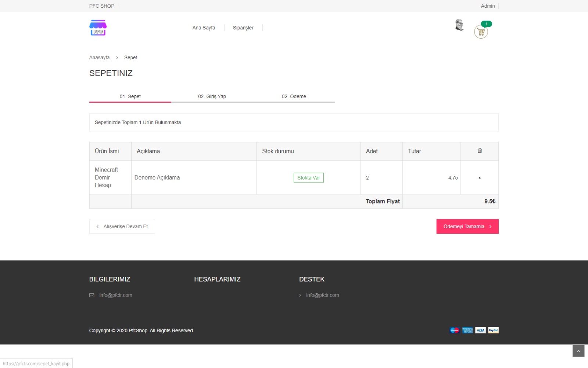This screenshot has width=588, height=368.
Task: Click the Admin link in top bar
Action: [x=488, y=6]
